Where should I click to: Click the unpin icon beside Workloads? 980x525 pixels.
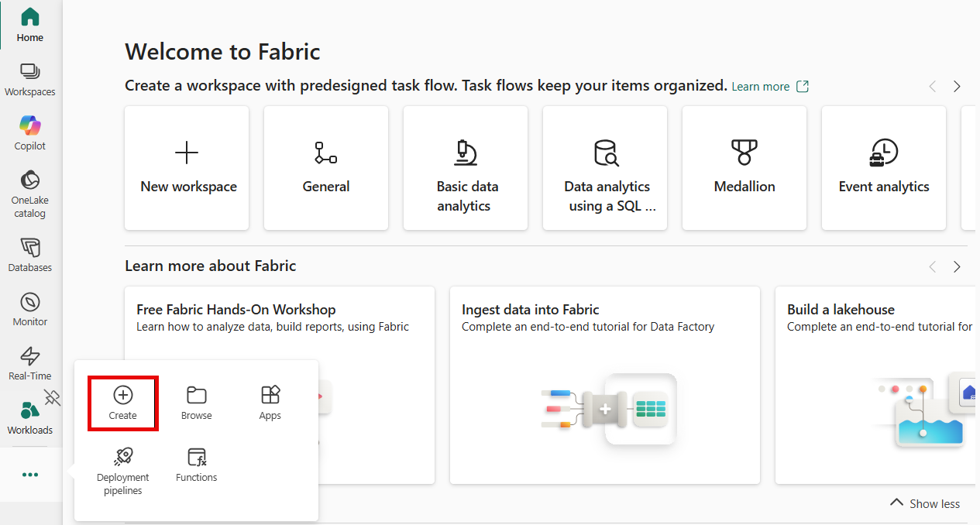[x=52, y=398]
